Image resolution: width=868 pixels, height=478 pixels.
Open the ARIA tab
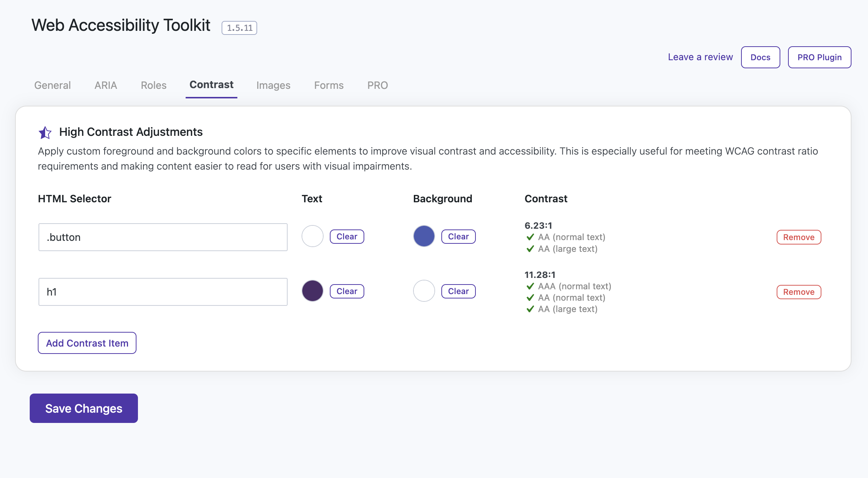(x=106, y=85)
